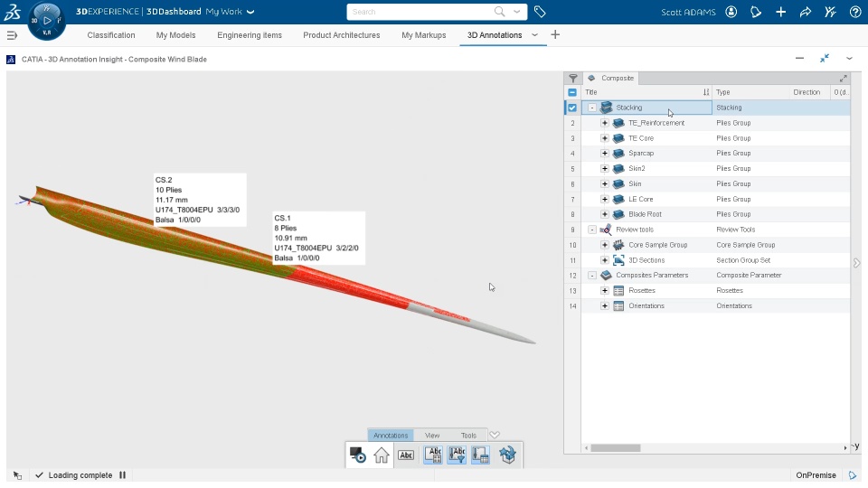The width and height of the screenshot is (868, 488).
Task: Click the sort icon in Title column
Action: (x=706, y=92)
